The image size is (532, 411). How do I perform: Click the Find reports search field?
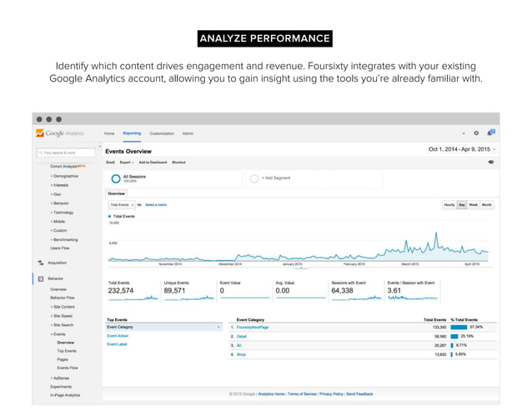[x=67, y=153]
